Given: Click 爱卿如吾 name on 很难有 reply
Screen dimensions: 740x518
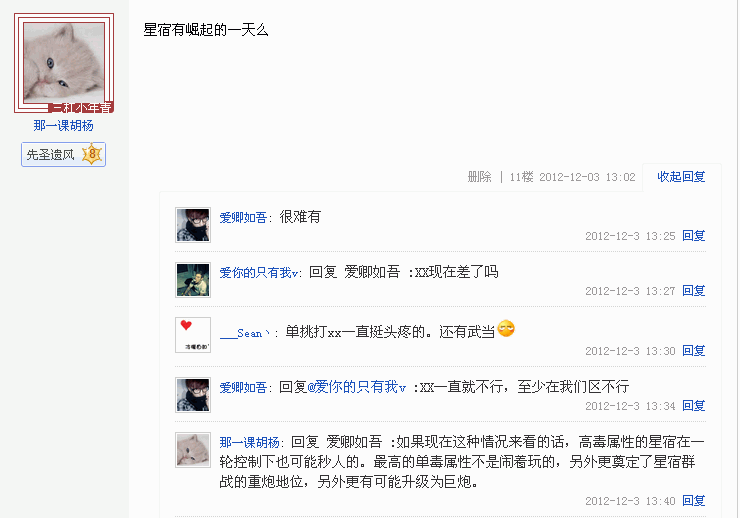Looking at the screenshot, I should (243, 217).
